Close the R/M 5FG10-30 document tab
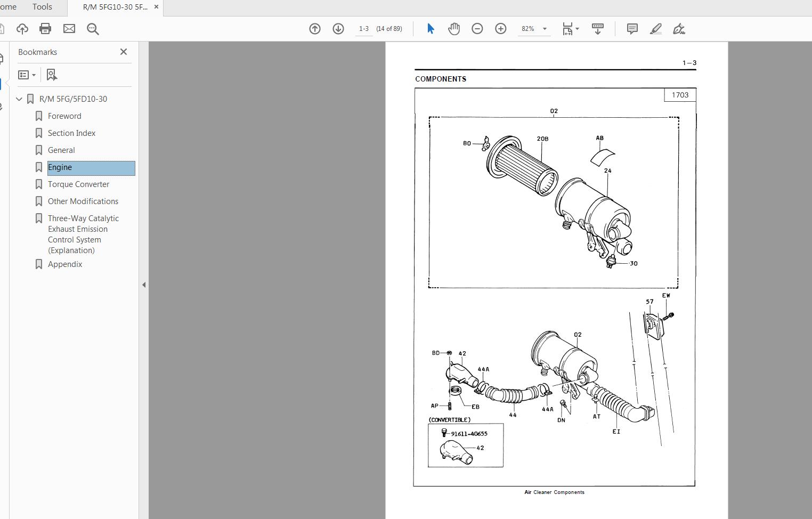This screenshot has width=812, height=519. [156, 7]
